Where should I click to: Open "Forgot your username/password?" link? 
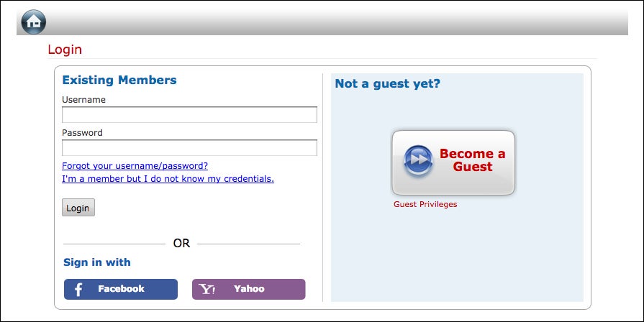tap(135, 166)
